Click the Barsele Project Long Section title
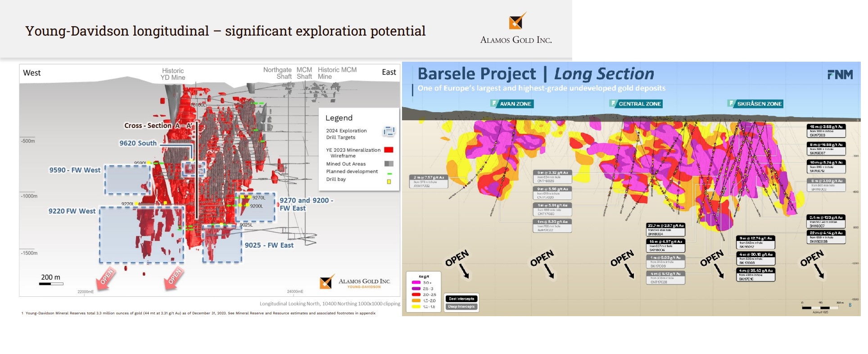Screen dimensions: 868x354 tap(536, 74)
